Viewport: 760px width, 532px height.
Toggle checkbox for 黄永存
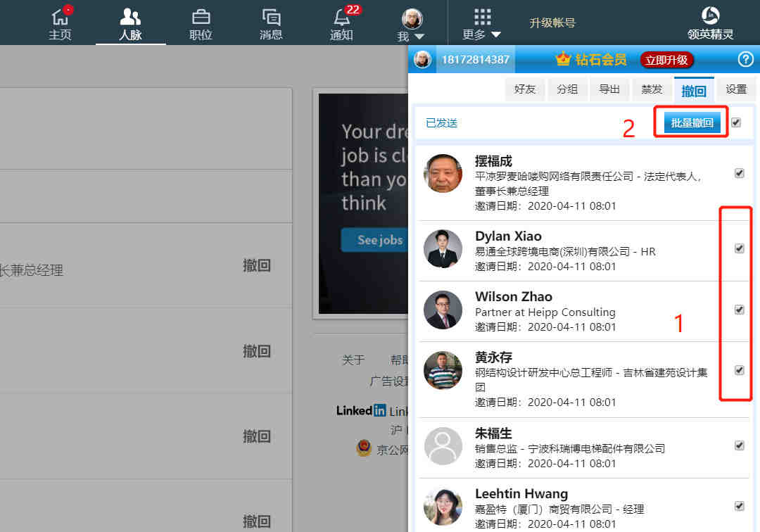pos(739,370)
